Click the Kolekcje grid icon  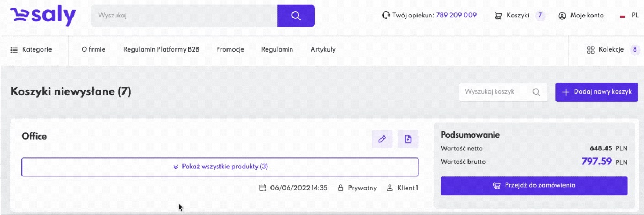[x=590, y=50]
